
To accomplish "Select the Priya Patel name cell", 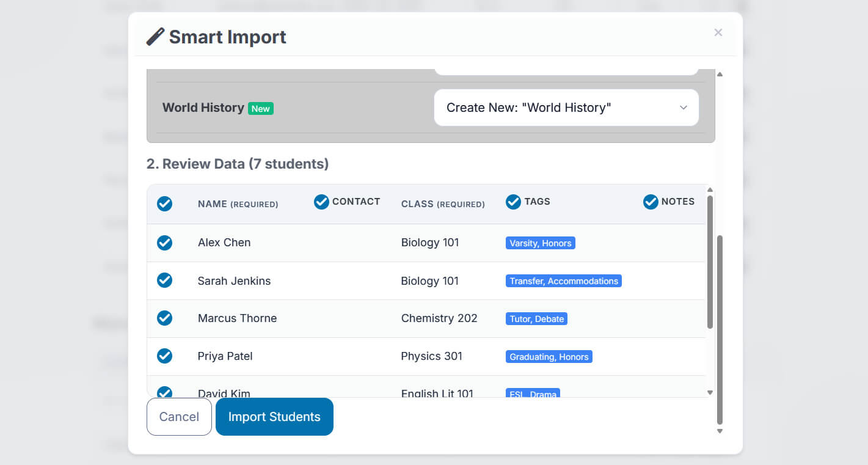I will (x=225, y=356).
